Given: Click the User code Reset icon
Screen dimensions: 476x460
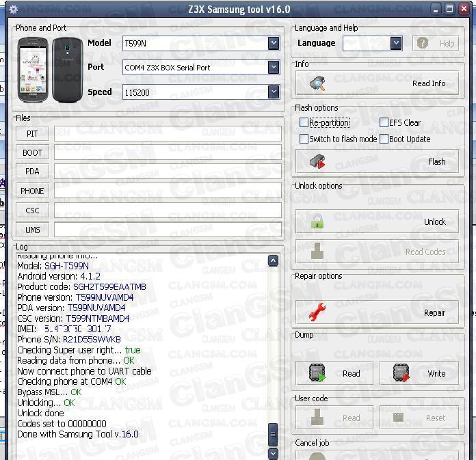Looking at the screenshot, I should [398, 417].
